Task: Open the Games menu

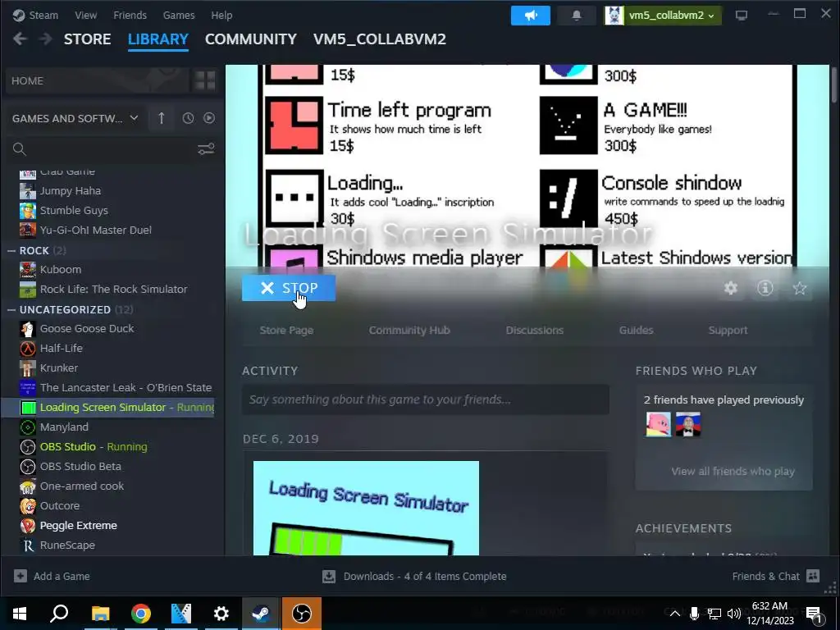Action: (179, 15)
